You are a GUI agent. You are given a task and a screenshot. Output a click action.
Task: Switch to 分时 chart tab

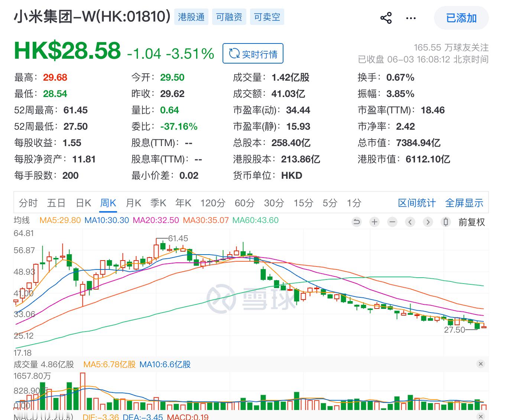tap(28, 203)
